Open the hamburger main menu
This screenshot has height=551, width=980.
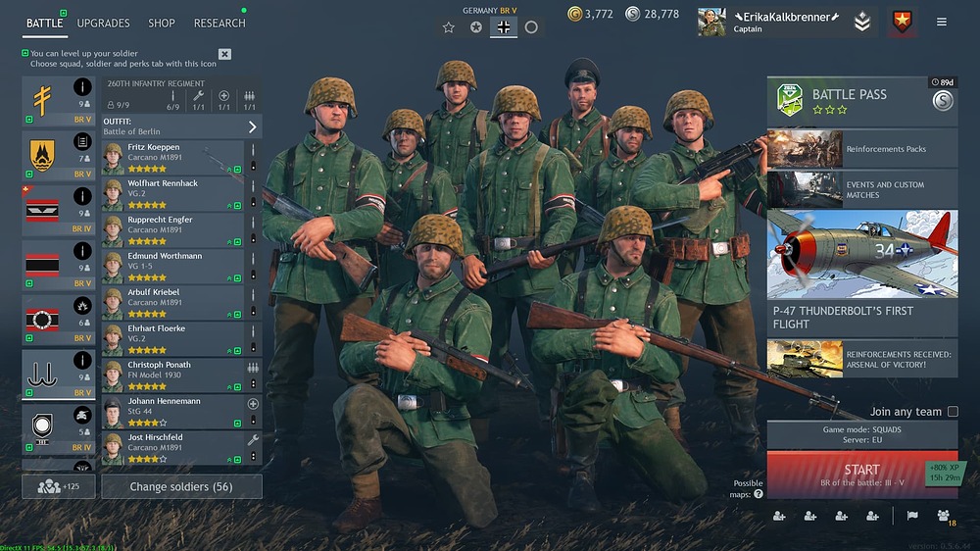pyautogui.click(x=941, y=22)
